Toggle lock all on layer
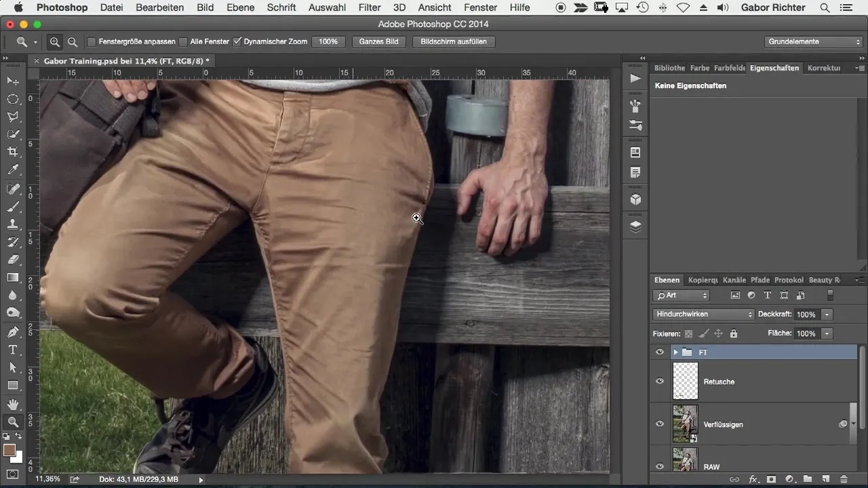 (733, 333)
